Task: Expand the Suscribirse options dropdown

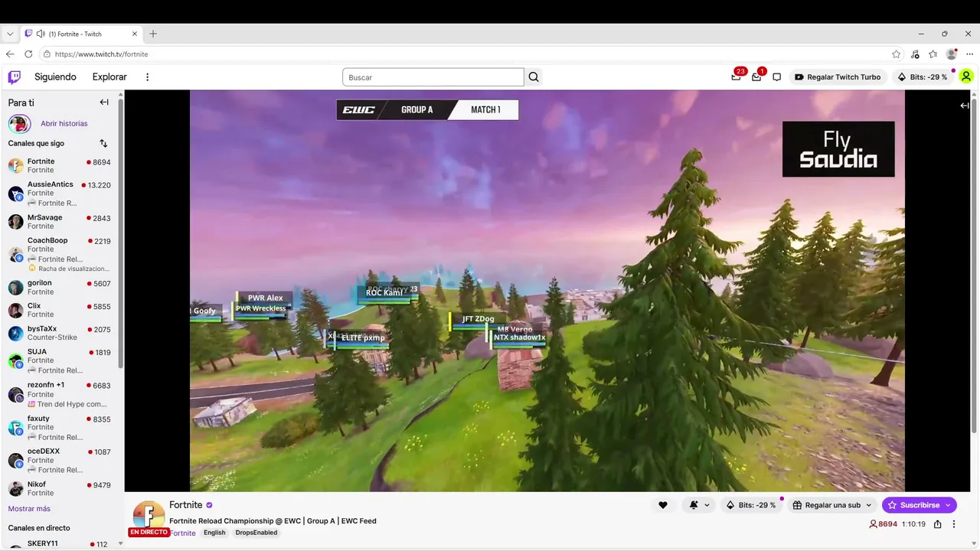Action: click(948, 505)
